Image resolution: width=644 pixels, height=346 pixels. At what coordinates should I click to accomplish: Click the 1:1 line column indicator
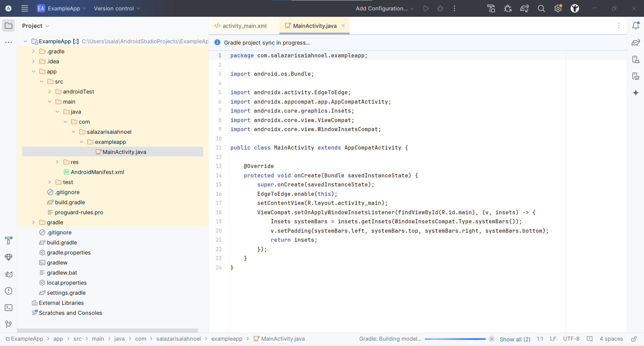pyautogui.click(x=540, y=339)
